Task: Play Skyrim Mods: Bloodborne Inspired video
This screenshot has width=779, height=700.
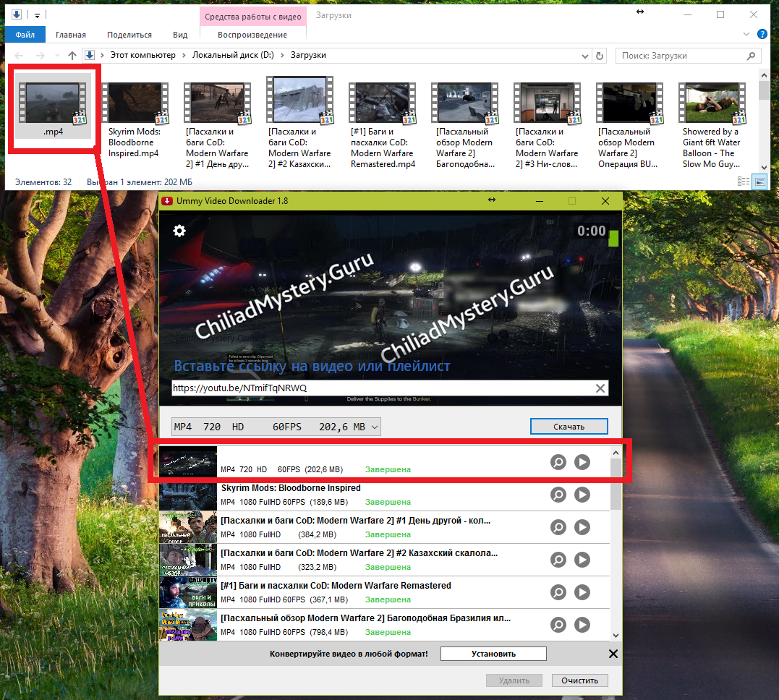Action: [x=582, y=495]
